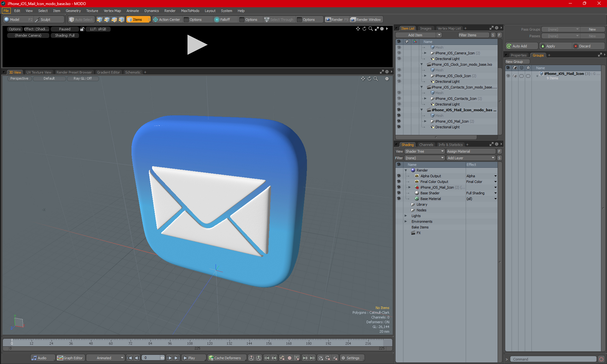Switch to UV Texture View tab
Image resolution: width=607 pixels, height=364 pixels.
tap(39, 72)
